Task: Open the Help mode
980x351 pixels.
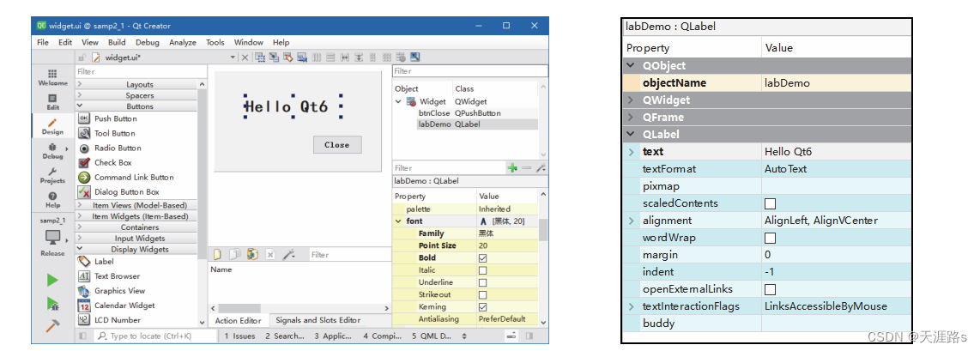Action: [53, 200]
